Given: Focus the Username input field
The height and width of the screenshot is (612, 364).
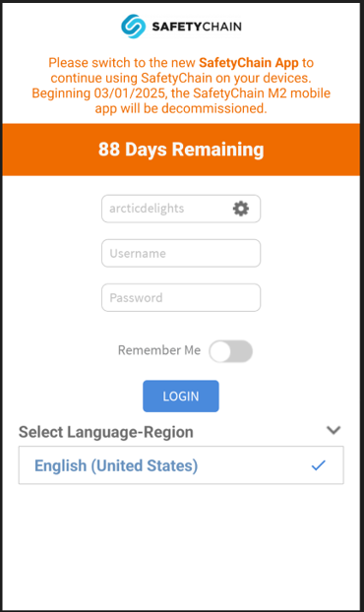Looking at the screenshot, I should click(181, 253).
